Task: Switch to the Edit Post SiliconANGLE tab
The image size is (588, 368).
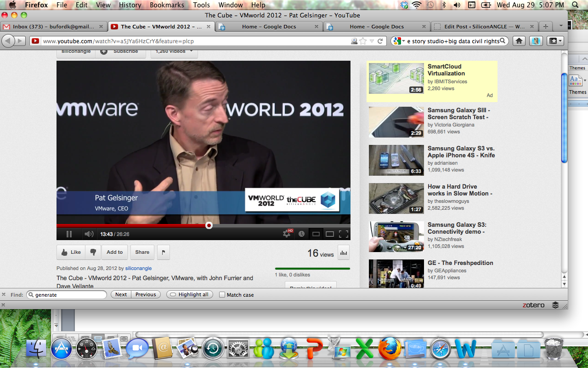Action: [485, 27]
